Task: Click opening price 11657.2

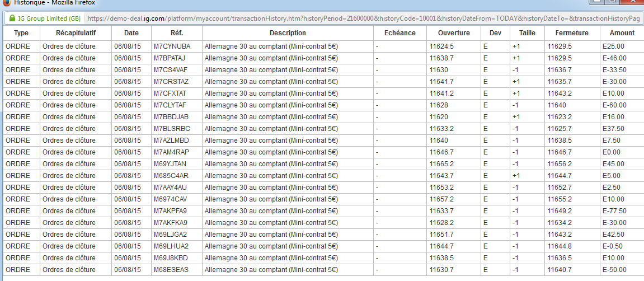Action: [441, 199]
